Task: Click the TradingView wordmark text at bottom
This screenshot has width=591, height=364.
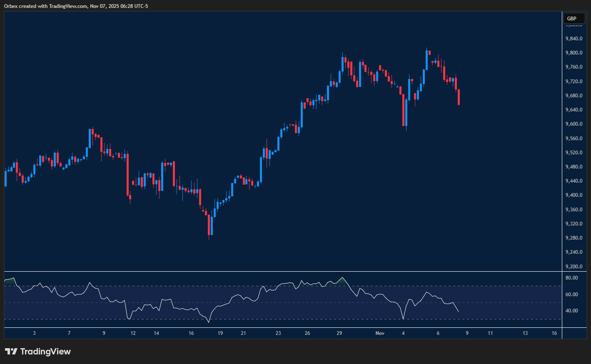Action: pyautogui.click(x=45, y=352)
